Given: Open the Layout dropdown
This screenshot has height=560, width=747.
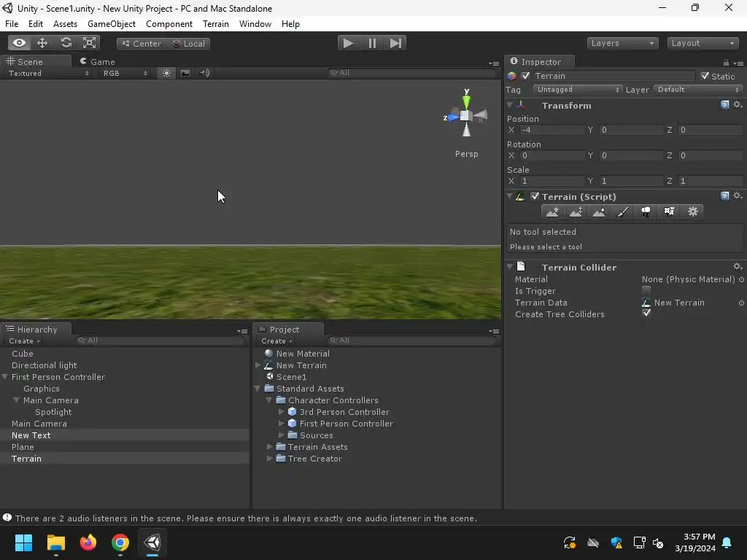Looking at the screenshot, I should (703, 43).
